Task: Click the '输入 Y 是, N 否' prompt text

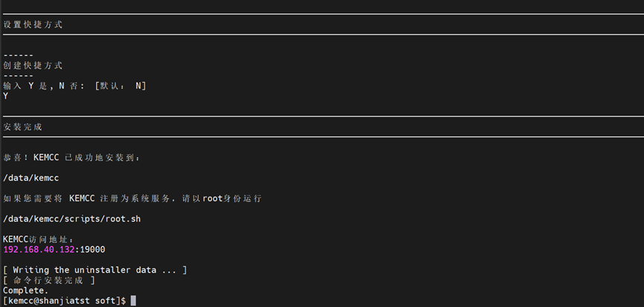Action: 45,86
